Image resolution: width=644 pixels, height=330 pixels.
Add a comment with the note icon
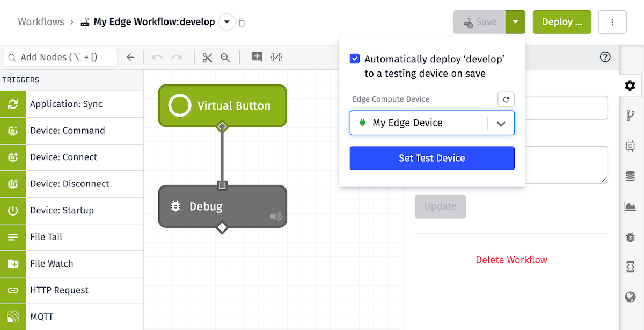[257, 57]
